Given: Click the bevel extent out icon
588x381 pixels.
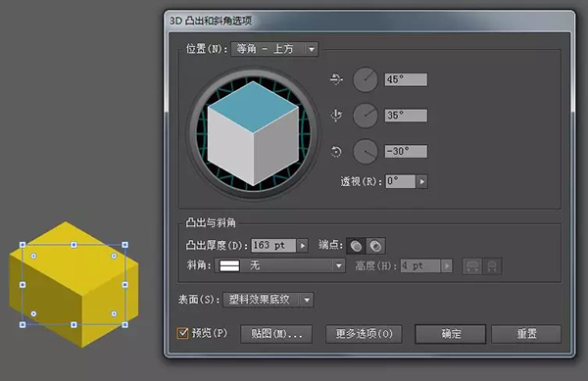Looking at the screenshot, I should pyautogui.click(x=472, y=266).
